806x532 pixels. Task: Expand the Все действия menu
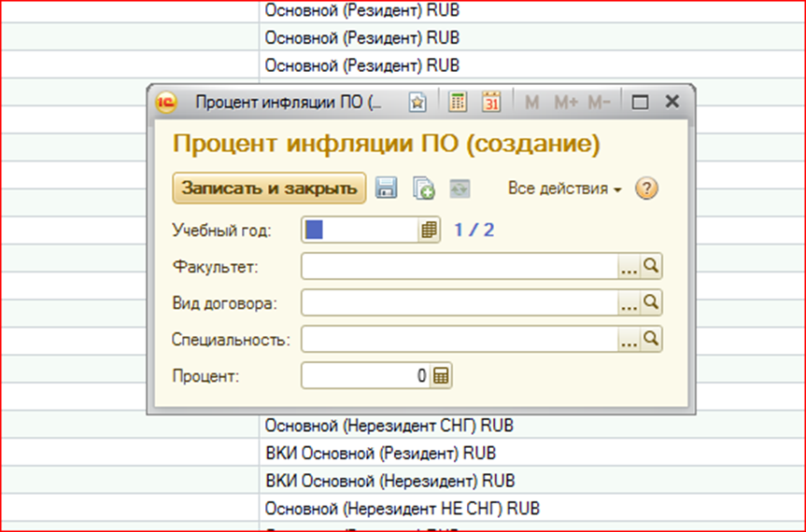(x=564, y=189)
